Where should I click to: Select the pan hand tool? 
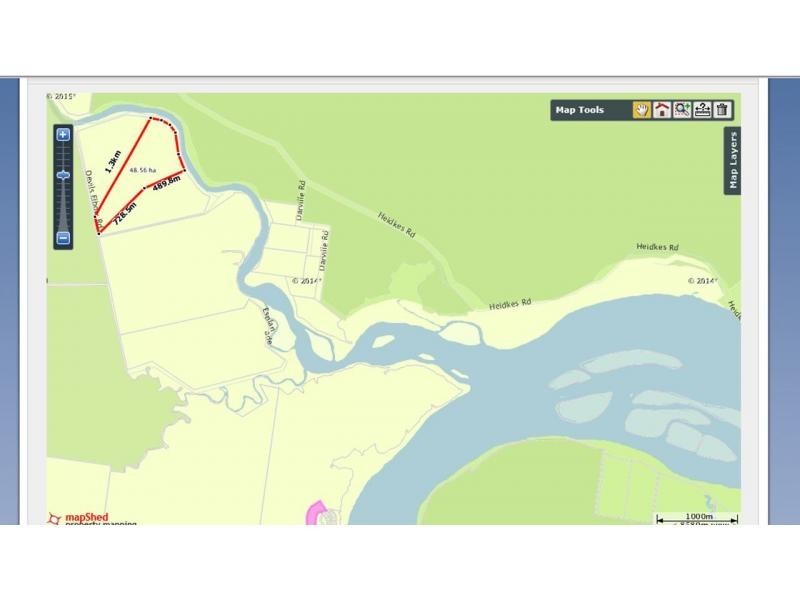click(x=642, y=110)
